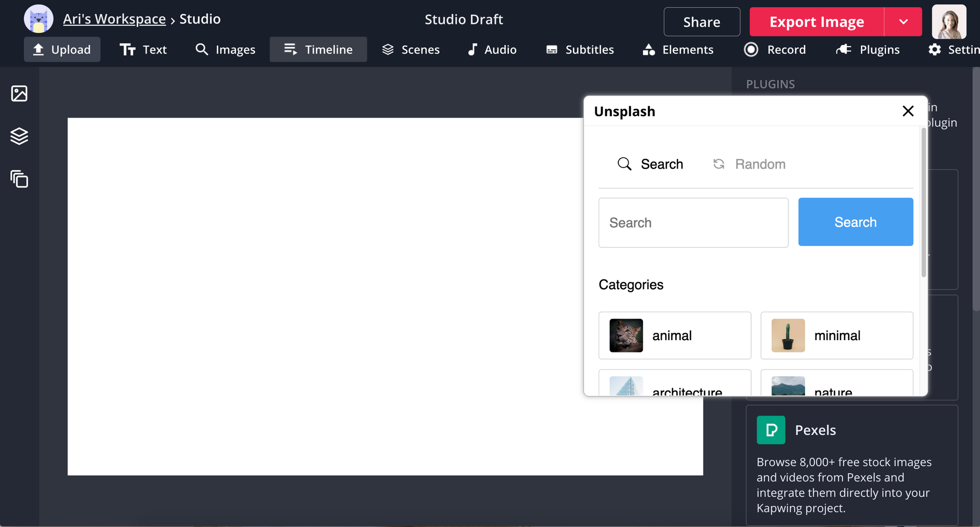Open the Record tool

coord(775,50)
